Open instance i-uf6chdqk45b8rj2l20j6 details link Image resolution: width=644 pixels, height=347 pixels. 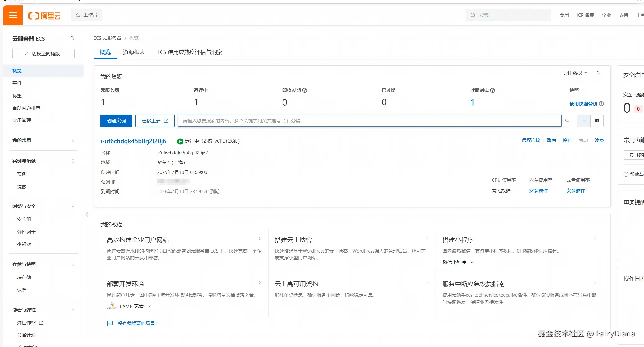click(133, 141)
